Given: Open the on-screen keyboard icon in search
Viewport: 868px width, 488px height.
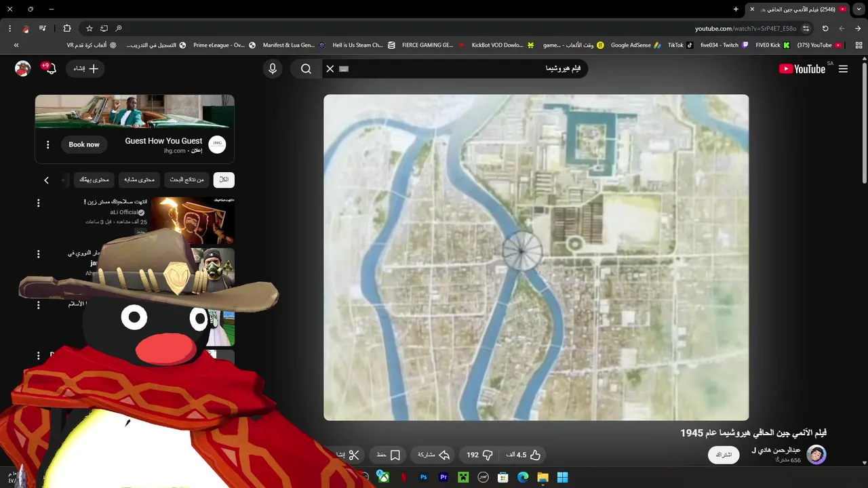Looking at the screenshot, I should point(344,68).
